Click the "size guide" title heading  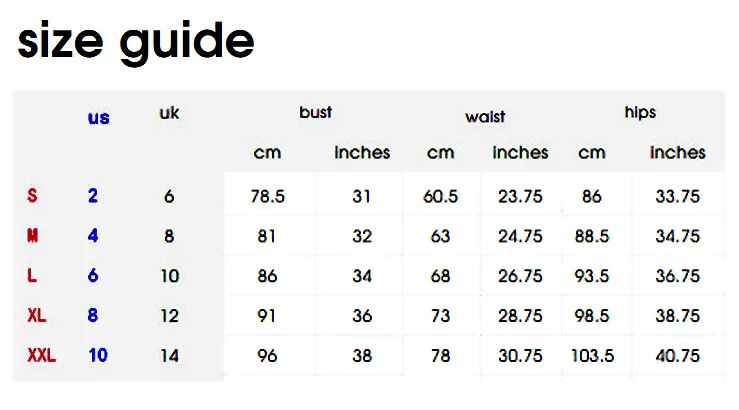coord(136,42)
